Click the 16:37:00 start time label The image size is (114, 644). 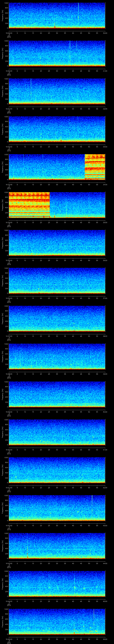point(9,336)
